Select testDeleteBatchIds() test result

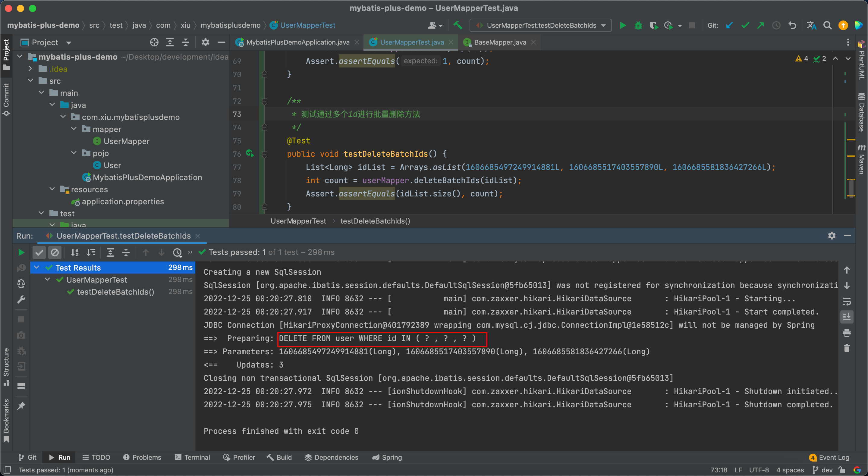click(115, 292)
